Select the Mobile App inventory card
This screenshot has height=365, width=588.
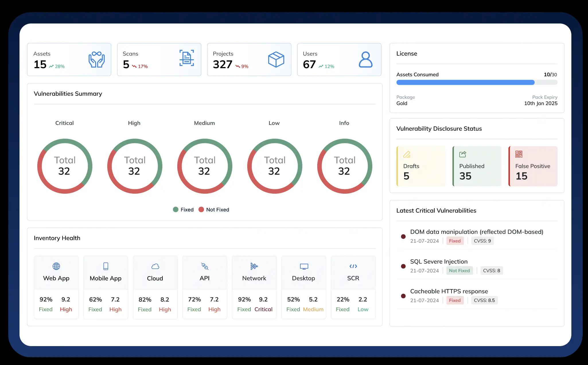[x=106, y=287]
